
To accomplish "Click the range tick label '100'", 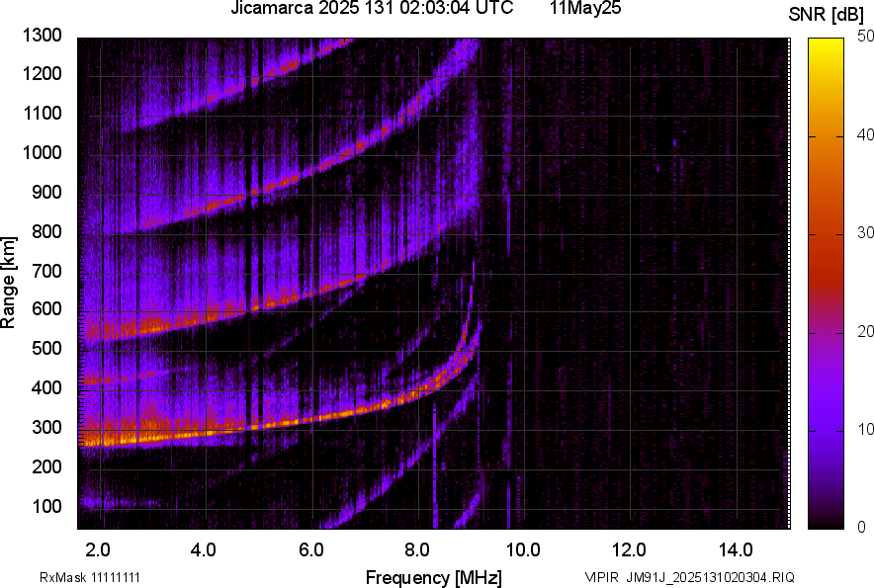I will pos(46,506).
